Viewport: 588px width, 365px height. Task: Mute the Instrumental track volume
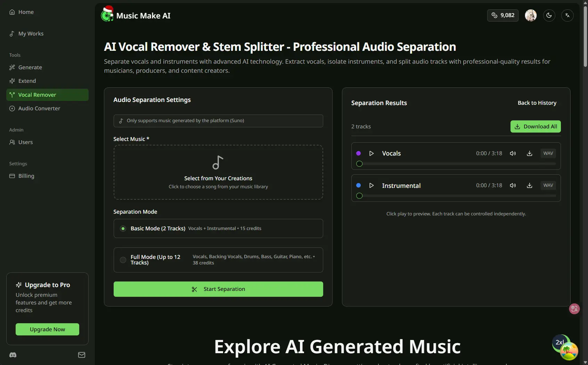click(513, 185)
